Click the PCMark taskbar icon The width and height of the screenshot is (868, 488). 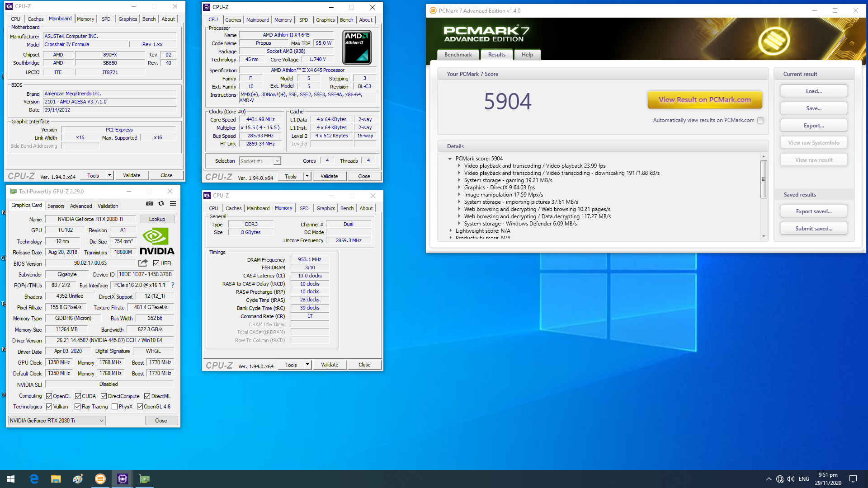coord(100,479)
